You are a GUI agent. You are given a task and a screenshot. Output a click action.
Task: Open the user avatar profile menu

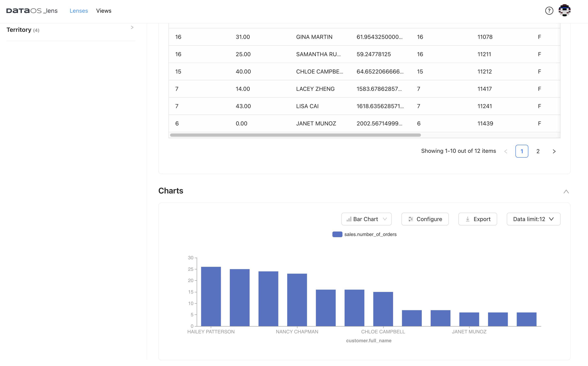coord(564,10)
